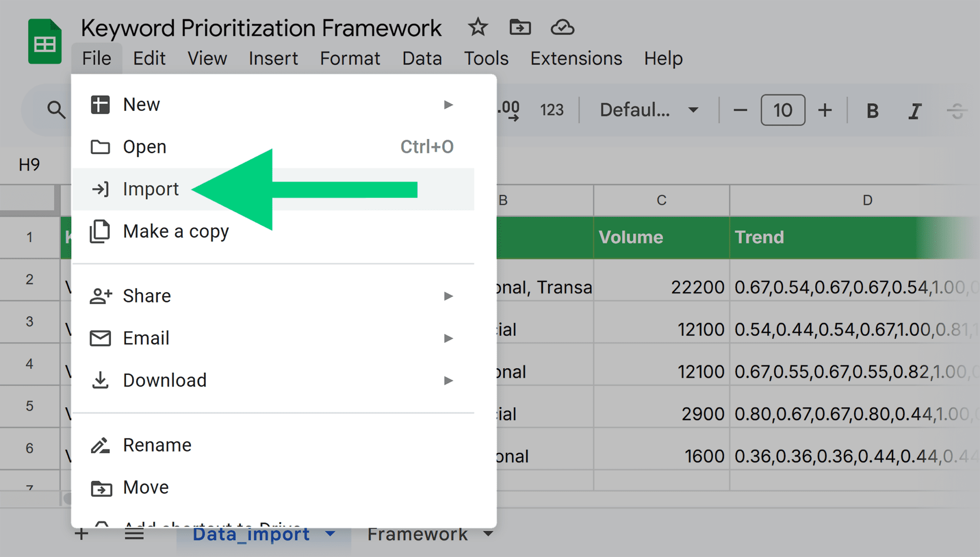Click the font size increase plus button
This screenshot has height=557, width=980.
point(824,109)
